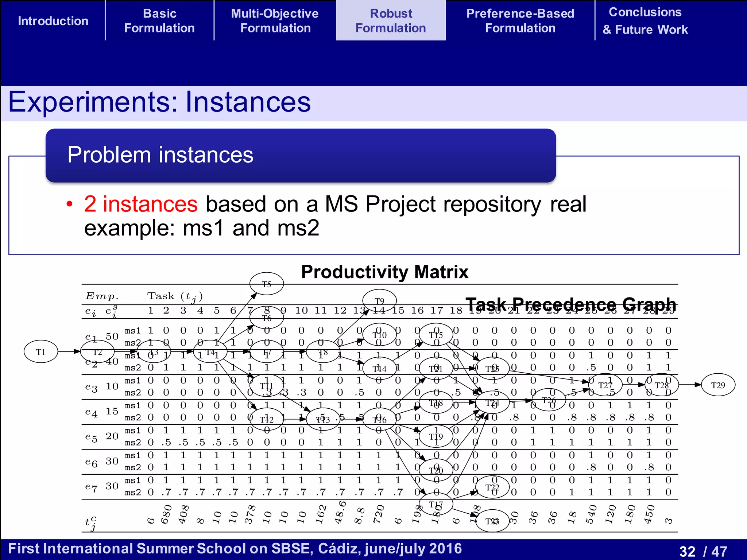Click the T1 node in graph
This screenshot has width=747, height=560.
[41, 352]
